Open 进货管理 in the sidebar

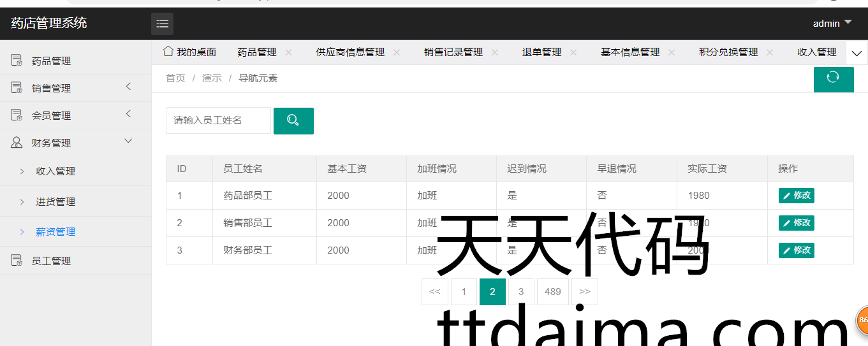point(55,201)
